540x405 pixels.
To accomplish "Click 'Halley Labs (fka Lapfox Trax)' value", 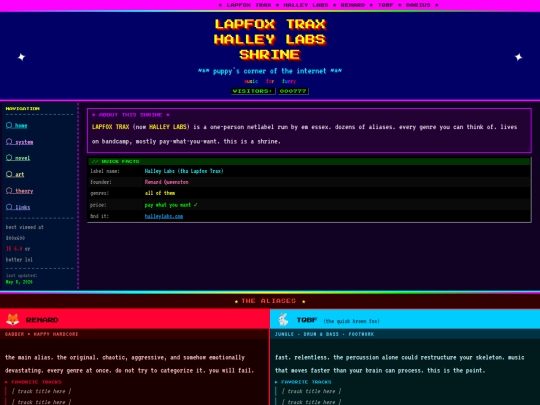I will [x=184, y=171].
